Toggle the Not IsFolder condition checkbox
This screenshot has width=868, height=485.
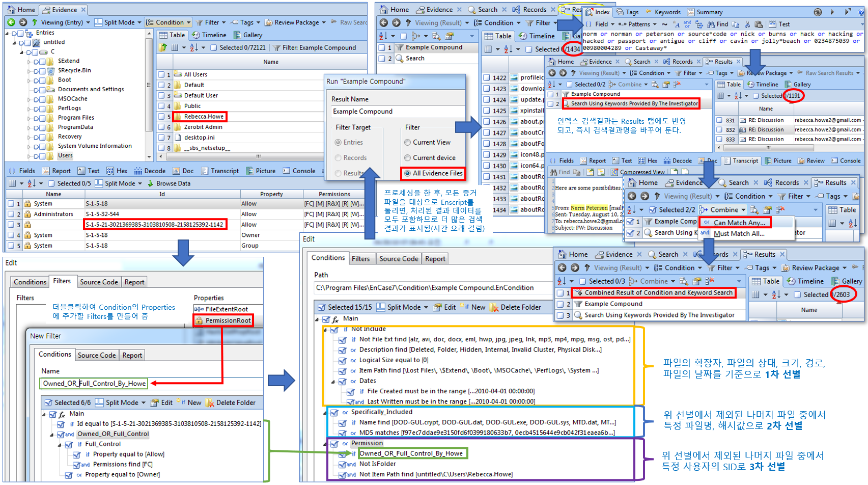(343, 464)
